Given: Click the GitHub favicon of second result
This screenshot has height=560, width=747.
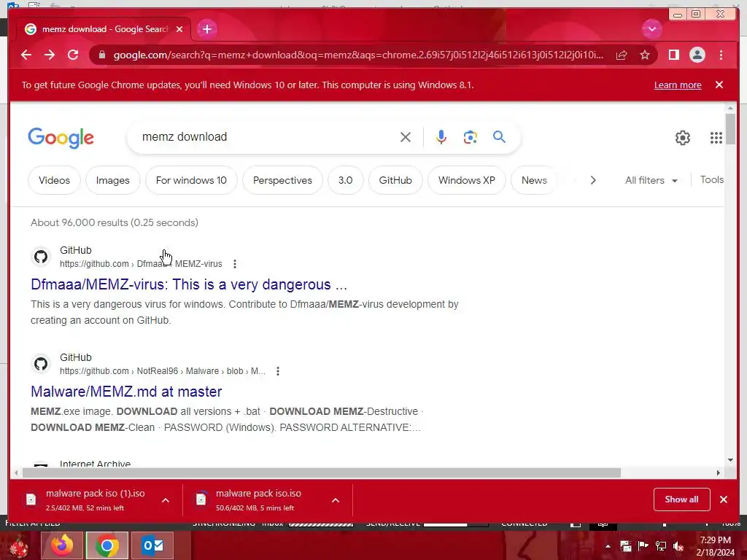Looking at the screenshot, I should point(41,364).
